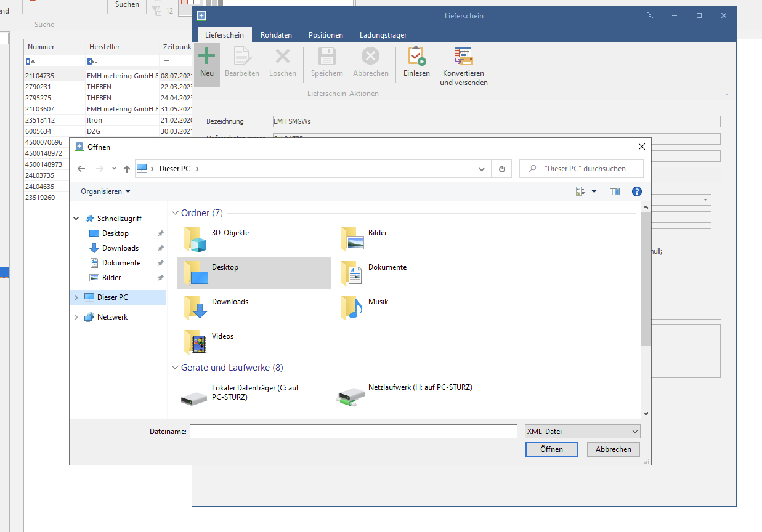Click the refresh icon beside address bar

point(501,169)
